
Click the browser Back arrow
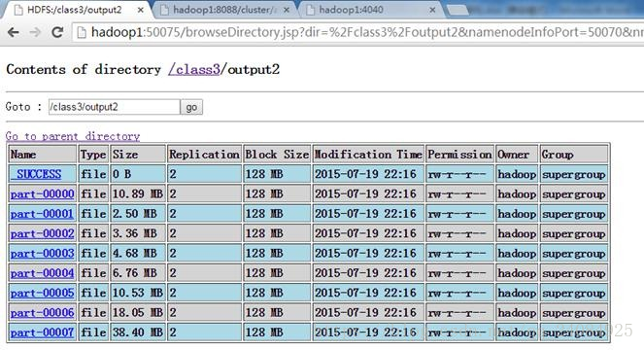click(14, 32)
